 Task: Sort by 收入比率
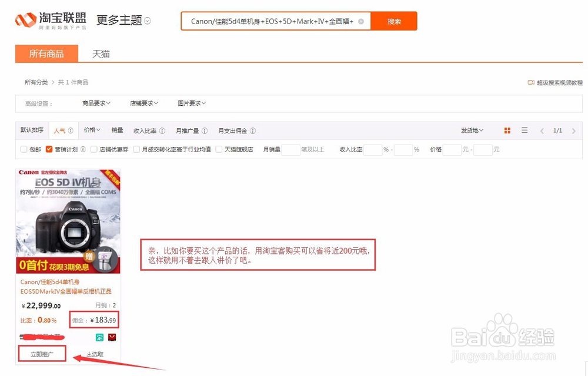tap(145, 130)
